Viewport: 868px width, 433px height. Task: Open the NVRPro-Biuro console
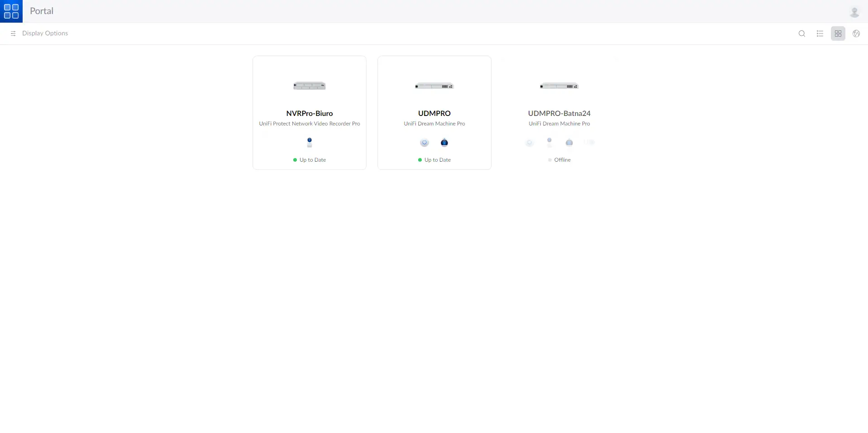309,112
